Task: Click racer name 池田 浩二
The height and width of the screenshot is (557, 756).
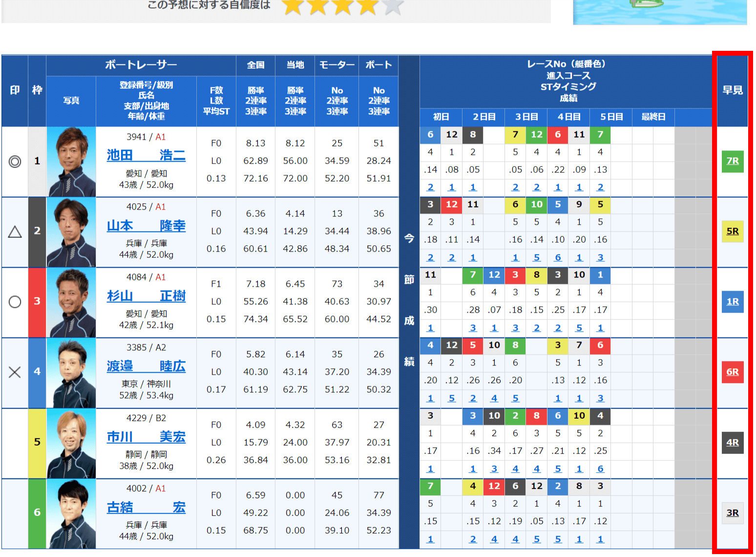Action: point(146,155)
